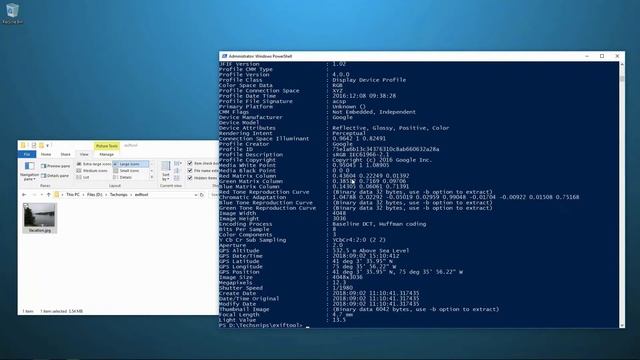The width and height of the screenshot is (640, 360).
Task: Click the Profile Description row in PowerShell
Action: point(304,155)
